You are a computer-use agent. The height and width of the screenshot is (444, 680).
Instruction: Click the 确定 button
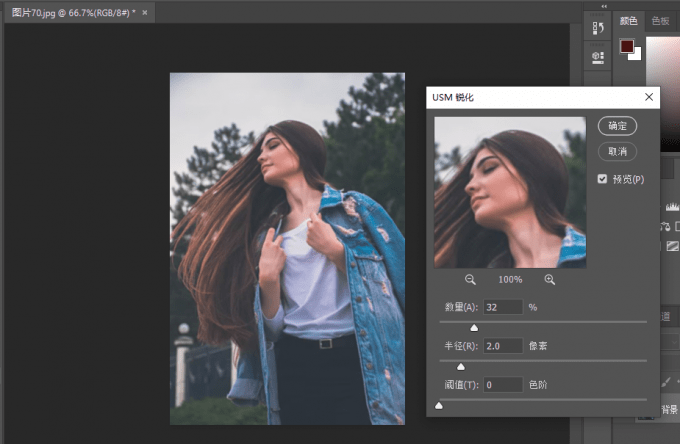pyautogui.click(x=617, y=126)
